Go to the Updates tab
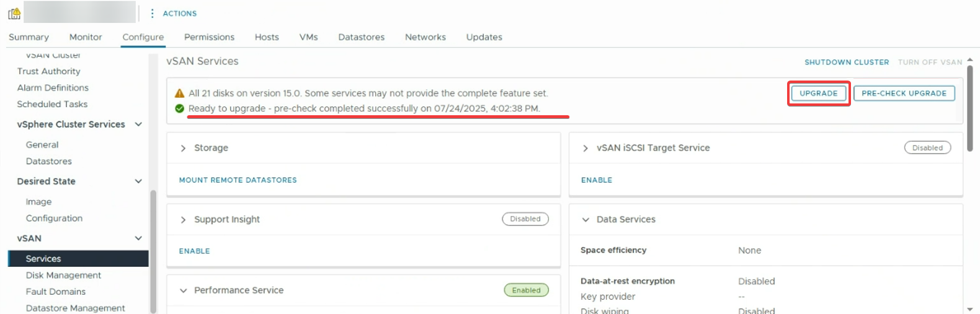The width and height of the screenshot is (980, 314). point(484,37)
